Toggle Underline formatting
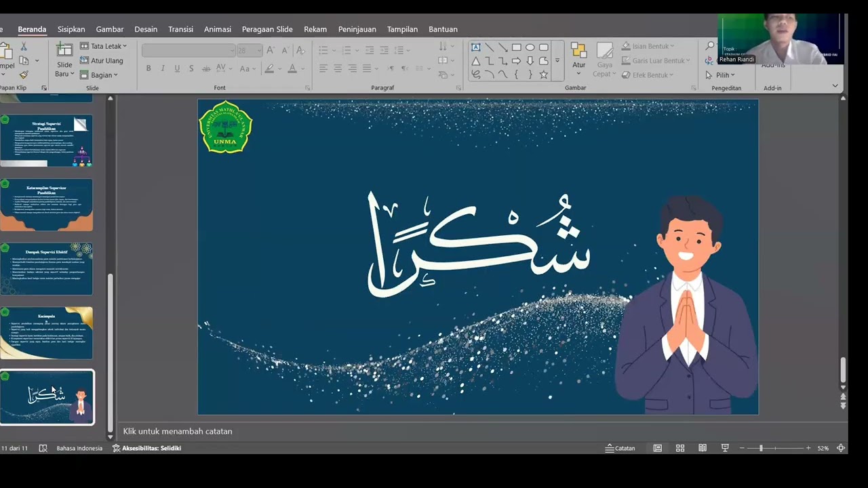This screenshot has width=868, height=488. coord(177,68)
